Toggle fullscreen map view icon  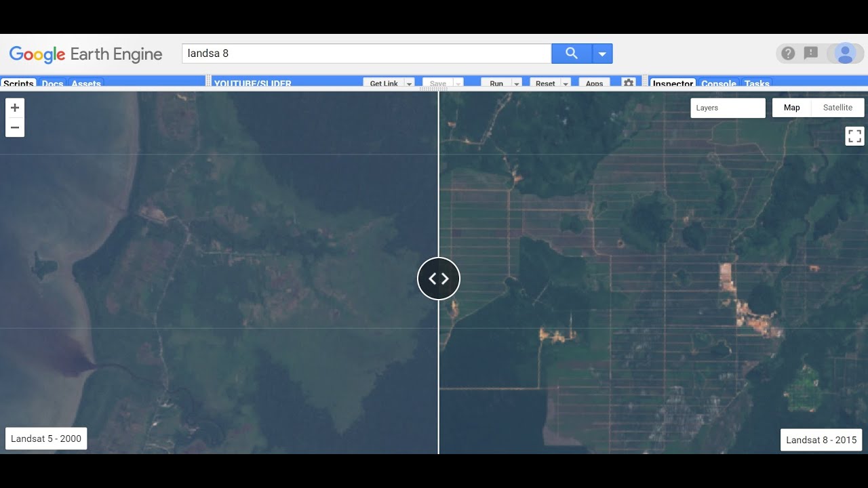855,136
